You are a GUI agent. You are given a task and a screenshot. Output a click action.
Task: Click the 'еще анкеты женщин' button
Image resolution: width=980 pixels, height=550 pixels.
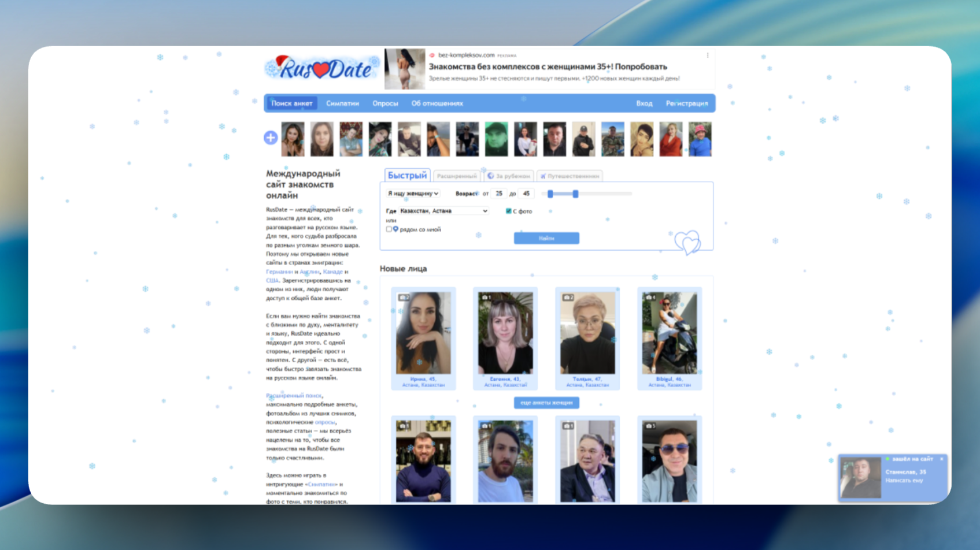(546, 403)
